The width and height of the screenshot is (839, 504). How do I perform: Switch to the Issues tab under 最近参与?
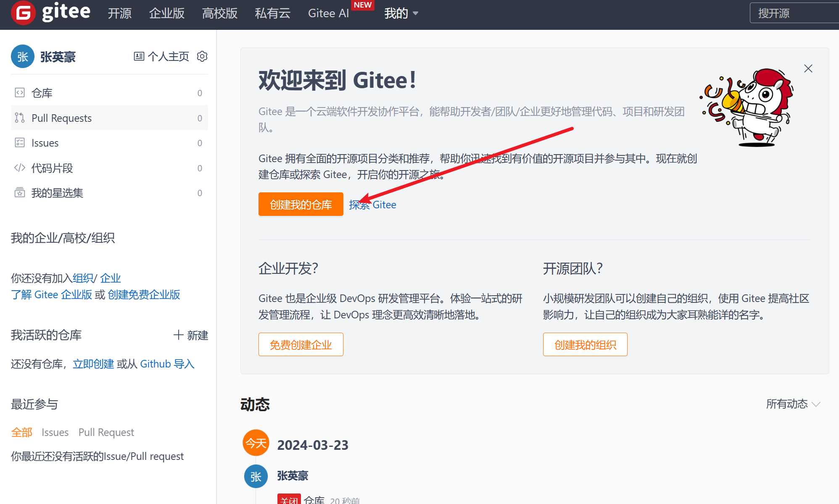pos(55,432)
